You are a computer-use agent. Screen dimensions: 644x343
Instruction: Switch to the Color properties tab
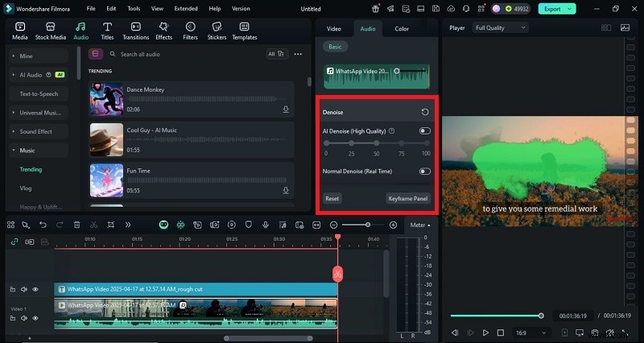pos(402,28)
